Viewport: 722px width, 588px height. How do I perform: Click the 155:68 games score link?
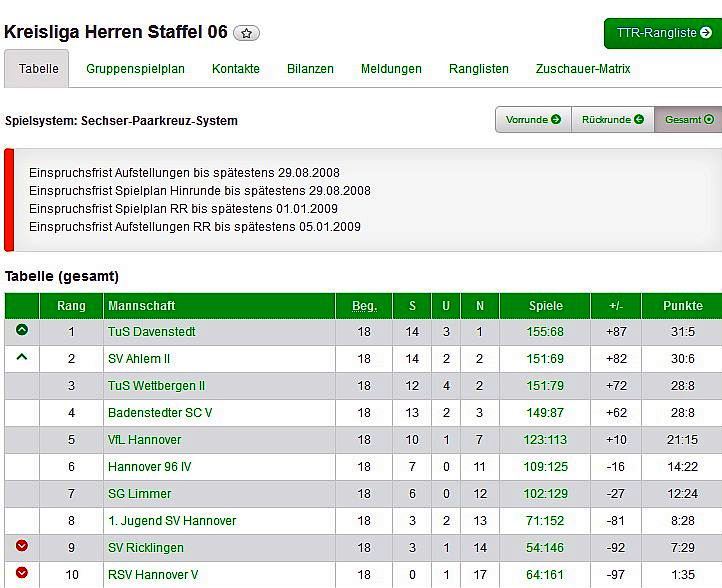coord(545,332)
